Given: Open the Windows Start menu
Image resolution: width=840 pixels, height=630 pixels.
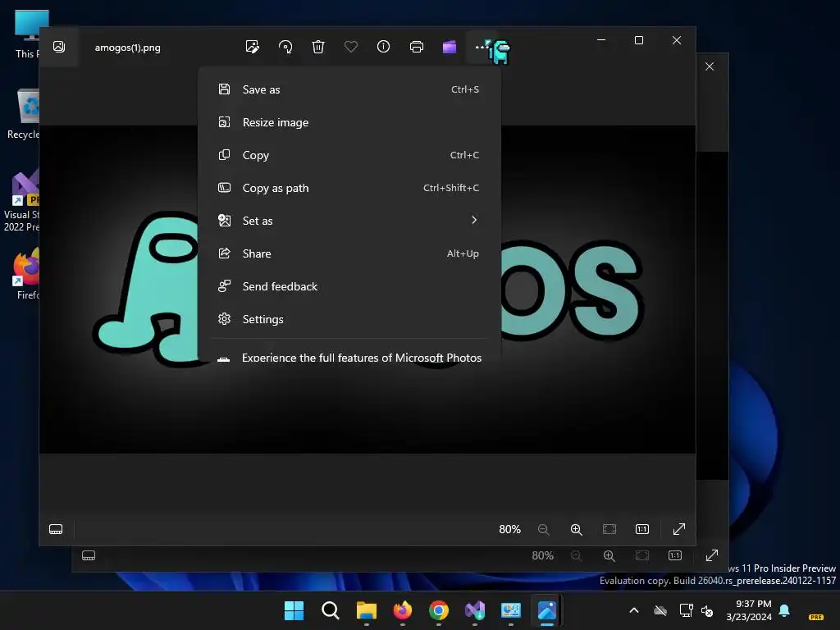Looking at the screenshot, I should coord(294,610).
